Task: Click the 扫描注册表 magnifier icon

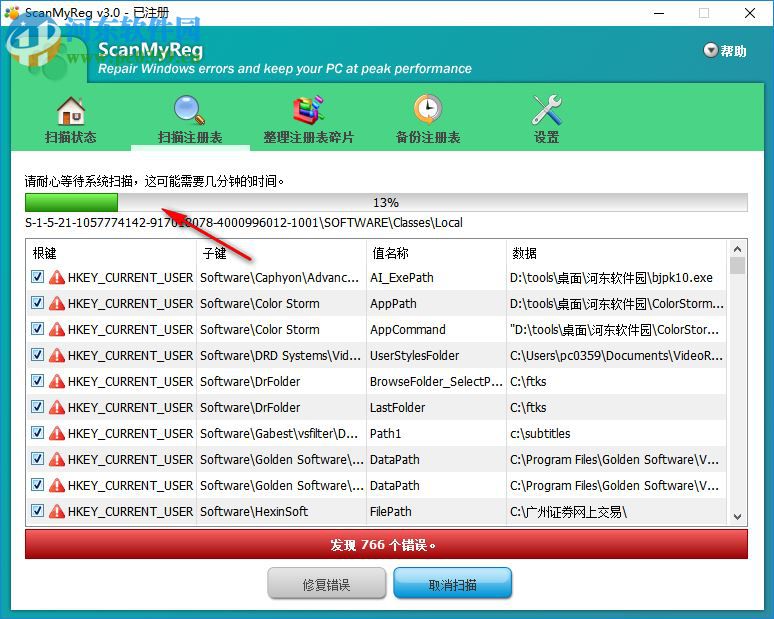Action: tap(190, 110)
